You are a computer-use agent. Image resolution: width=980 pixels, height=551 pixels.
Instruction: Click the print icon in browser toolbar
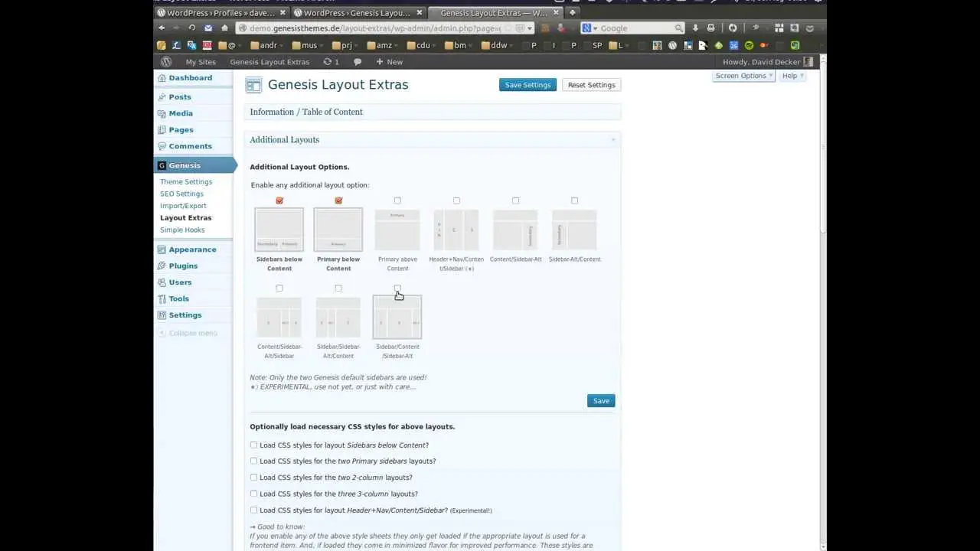pyautogui.click(x=710, y=28)
